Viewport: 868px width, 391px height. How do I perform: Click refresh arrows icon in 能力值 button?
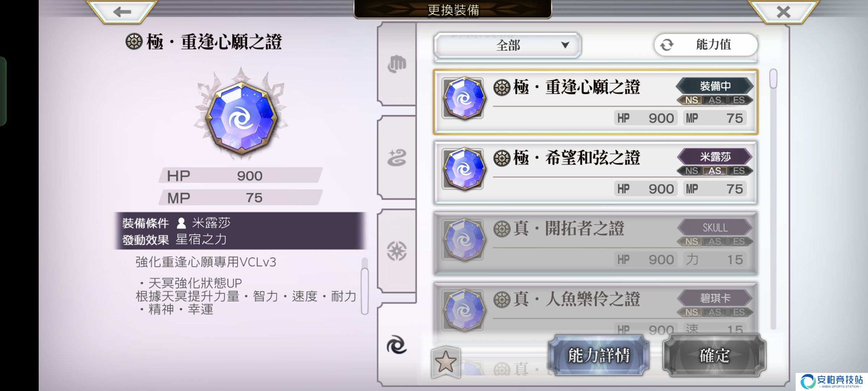pos(667,45)
